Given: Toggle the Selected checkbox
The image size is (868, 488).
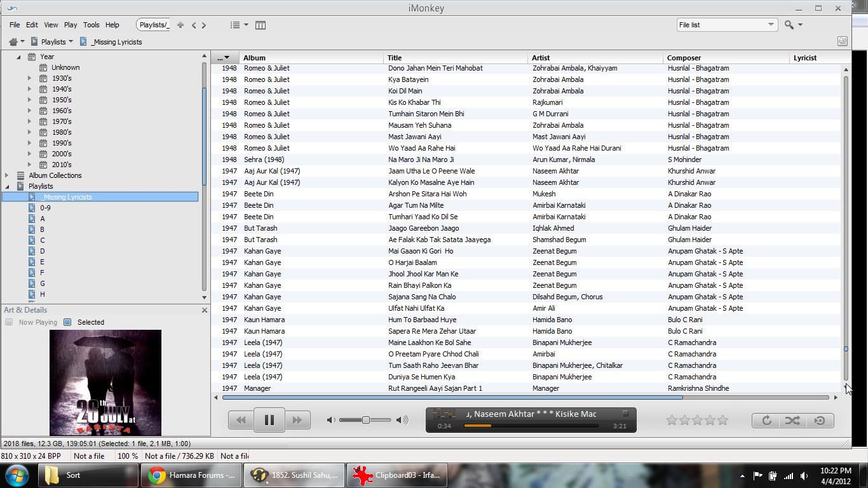Looking at the screenshot, I should 67,322.
